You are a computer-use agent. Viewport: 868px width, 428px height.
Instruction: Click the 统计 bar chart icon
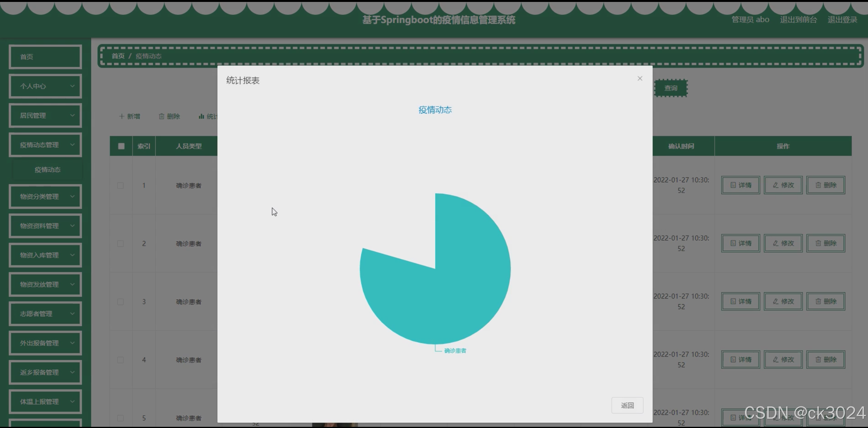(201, 116)
